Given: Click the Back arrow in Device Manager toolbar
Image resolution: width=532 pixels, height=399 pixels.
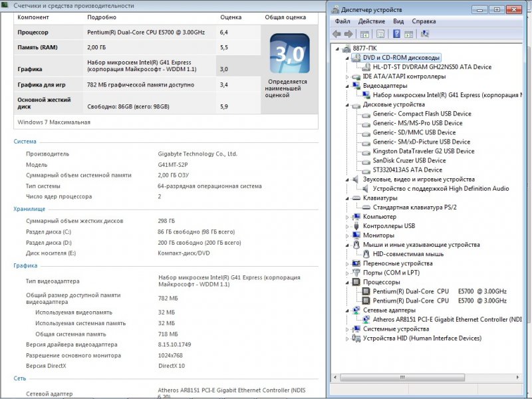Looking at the screenshot, I should 337,34.
